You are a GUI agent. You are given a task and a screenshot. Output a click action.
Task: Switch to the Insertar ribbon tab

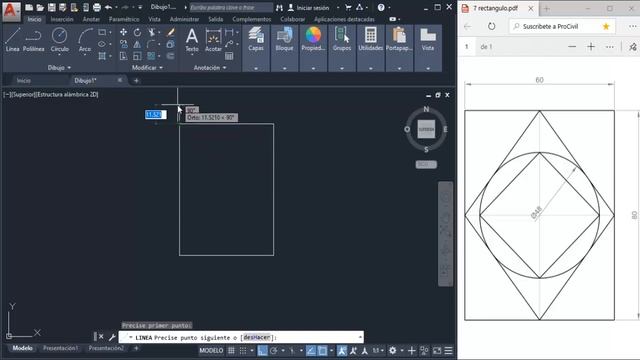click(x=62, y=19)
